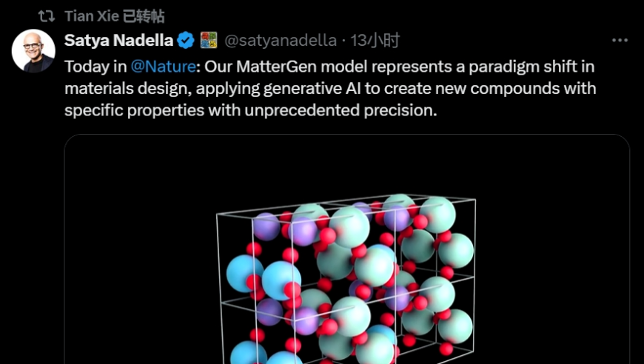Click 'unprecedented precision' at the post's end

tap(341, 111)
